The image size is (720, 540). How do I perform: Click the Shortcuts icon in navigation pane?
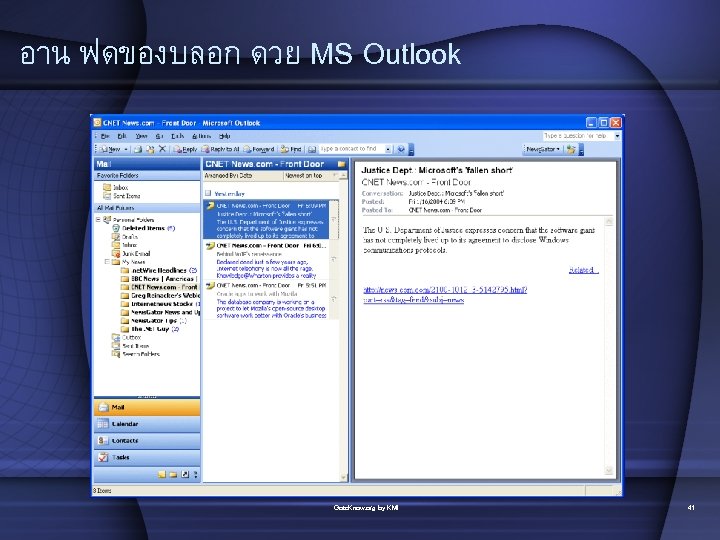(x=185, y=474)
